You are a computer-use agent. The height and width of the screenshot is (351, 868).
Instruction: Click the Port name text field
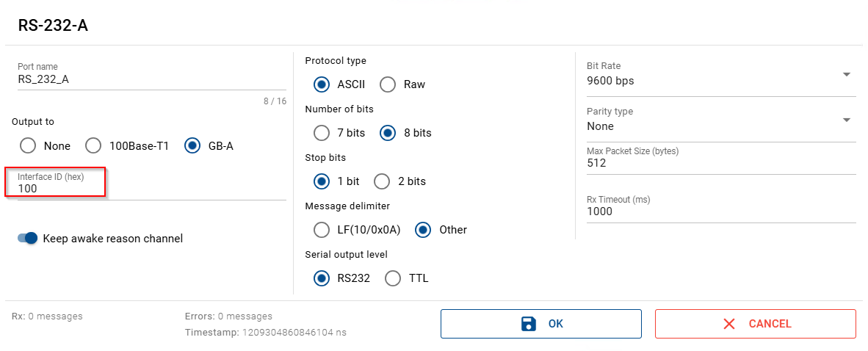point(151,80)
